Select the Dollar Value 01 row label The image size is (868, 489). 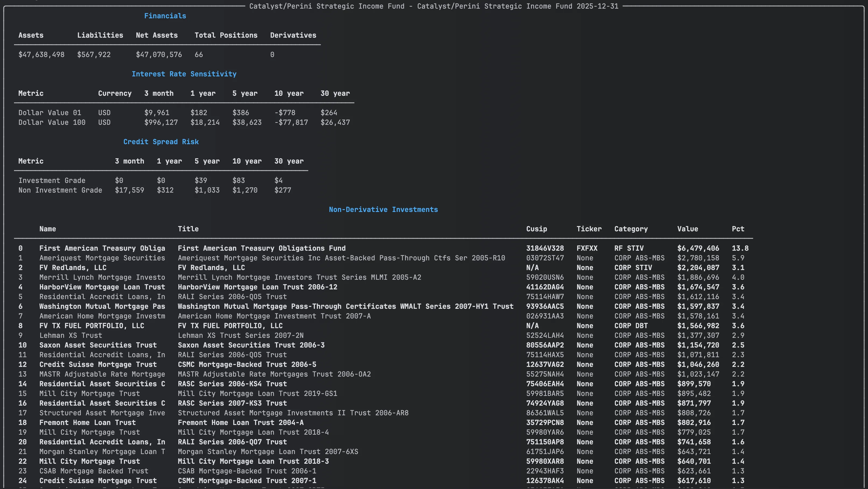tap(50, 113)
